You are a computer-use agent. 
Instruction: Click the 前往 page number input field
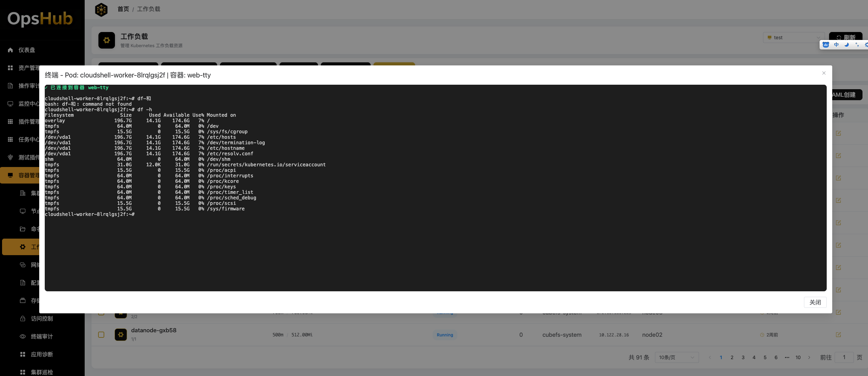tap(844, 357)
